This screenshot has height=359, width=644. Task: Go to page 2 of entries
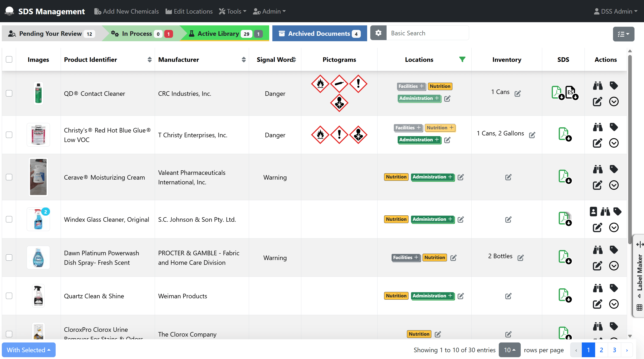pos(601,350)
